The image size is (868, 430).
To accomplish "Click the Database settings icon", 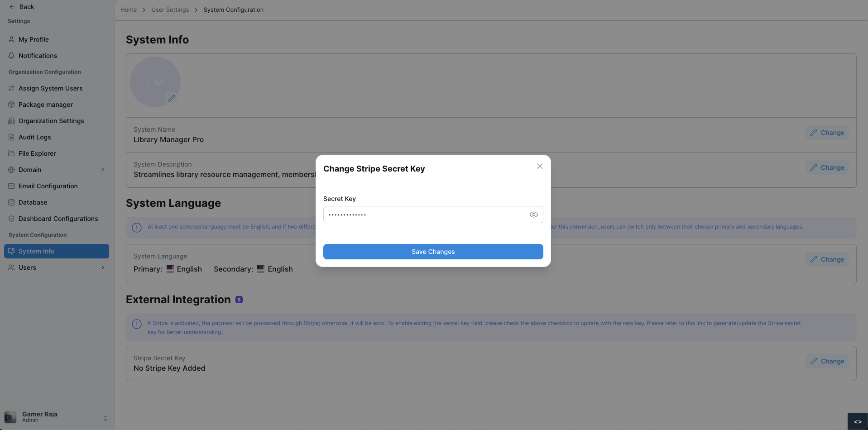I will (11, 202).
